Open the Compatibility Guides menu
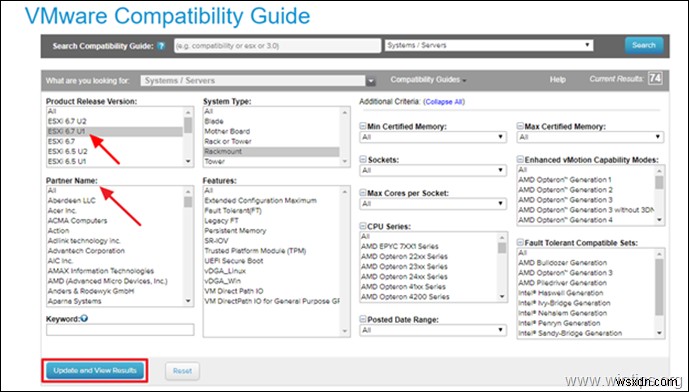689x392 pixels. [428, 80]
